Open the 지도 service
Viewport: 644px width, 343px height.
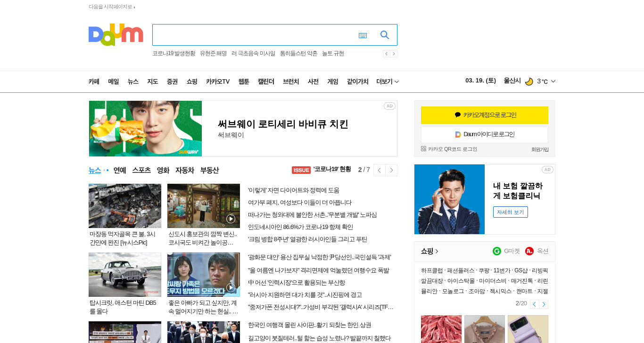pyautogui.click(x=152, y=82)
